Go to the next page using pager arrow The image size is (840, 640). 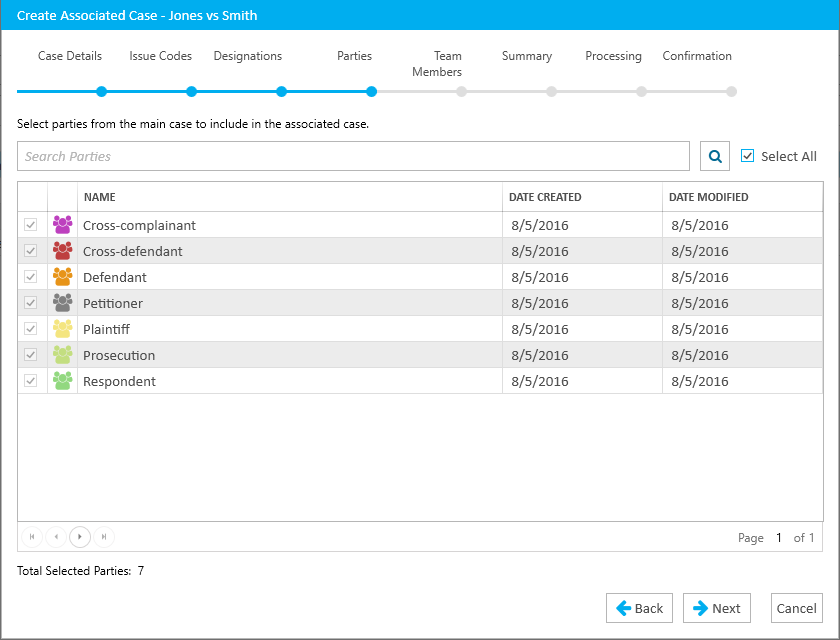click(80, 537)
